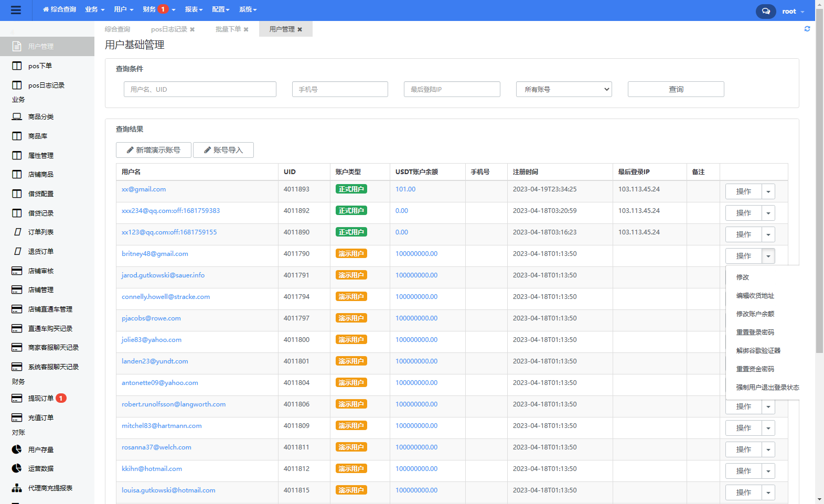This screenshot has width=824, height=504.
Task: Click the 新增演示账号 button
Action: coord(154,150)
